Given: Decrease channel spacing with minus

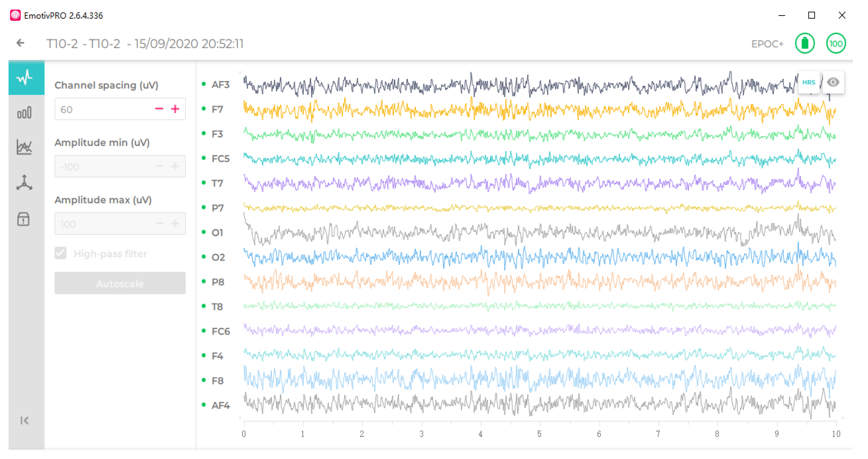Looking at the screenshot, I should pyautogui.click(x=159, y=109).
